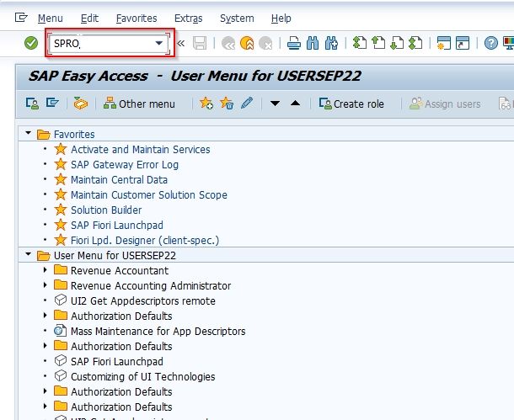Open the Help menu
Screen dimensions: 514x420
click(x=281, y=19)
